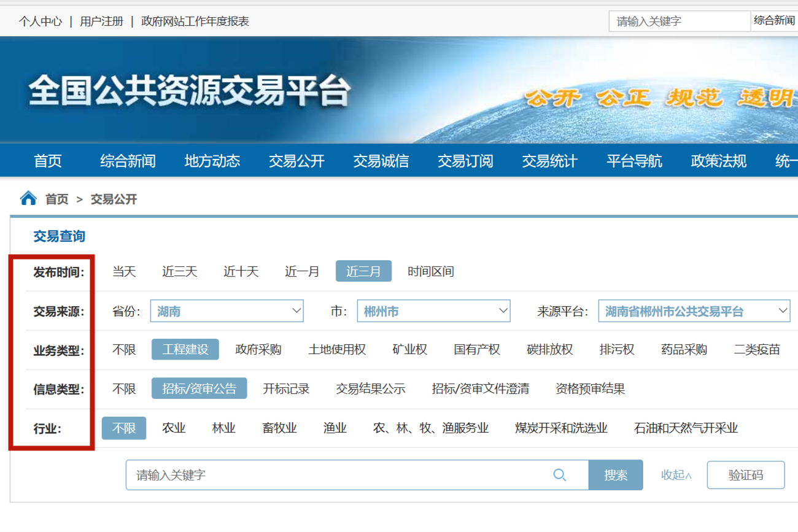This screenshot has width=798, height=532.
Task: Select 矿业权 business type
Action: click(409, 349)
